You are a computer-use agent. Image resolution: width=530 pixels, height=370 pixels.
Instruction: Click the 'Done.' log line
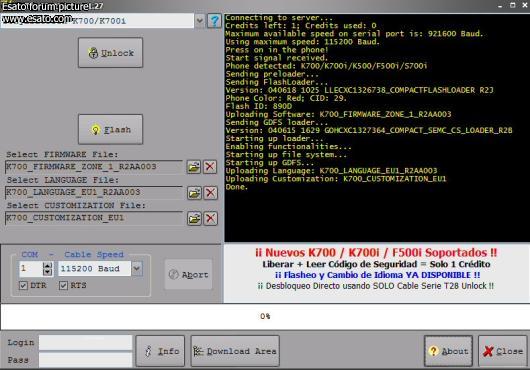point(237,187)
